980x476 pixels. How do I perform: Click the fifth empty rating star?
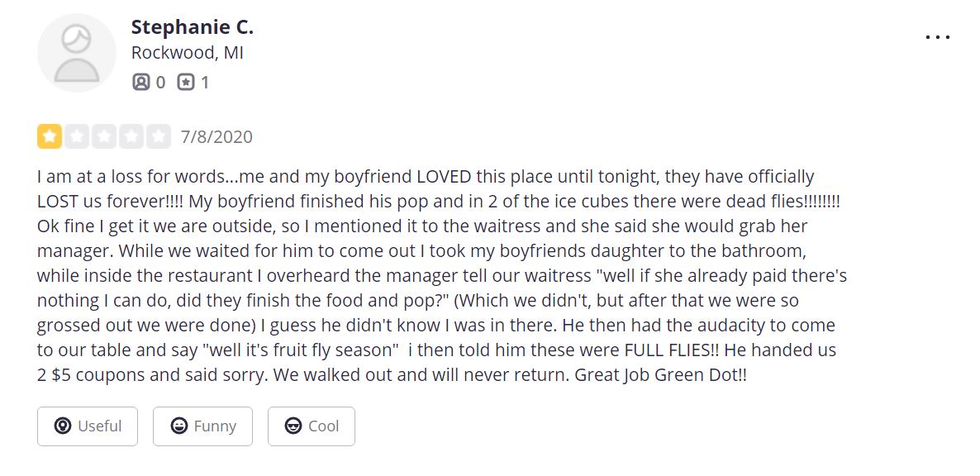pos(159,136)
